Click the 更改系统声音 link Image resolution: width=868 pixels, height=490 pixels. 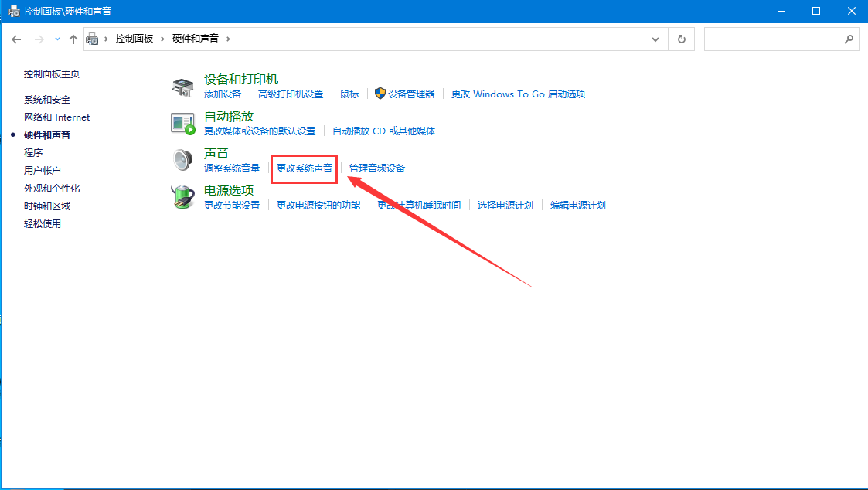tap(305, 168)
